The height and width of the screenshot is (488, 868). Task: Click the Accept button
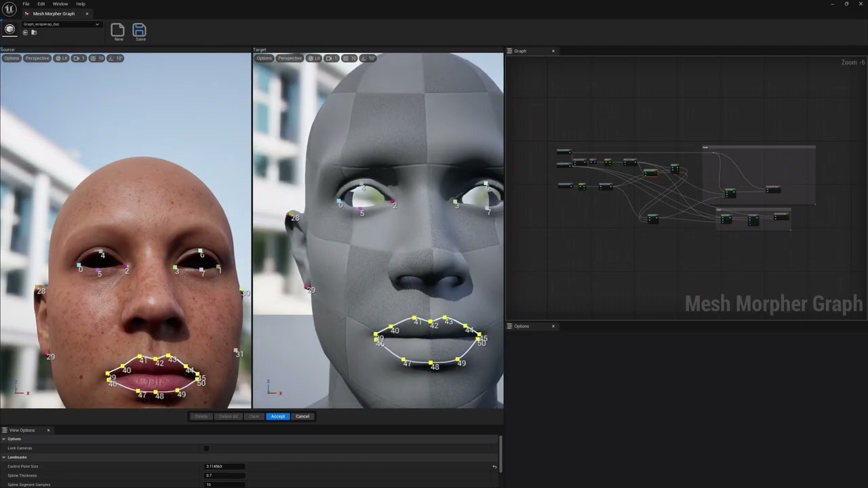[278, 416]
